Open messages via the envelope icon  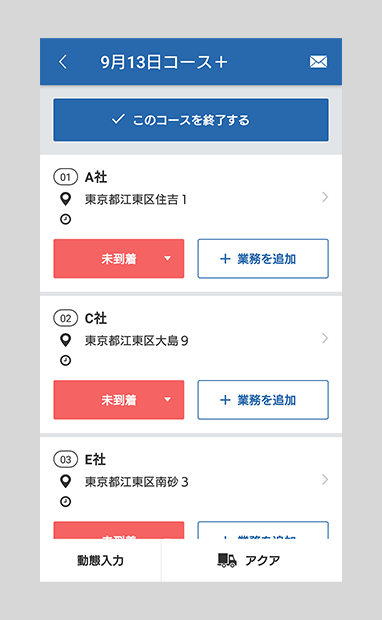[x=318, y=62]
